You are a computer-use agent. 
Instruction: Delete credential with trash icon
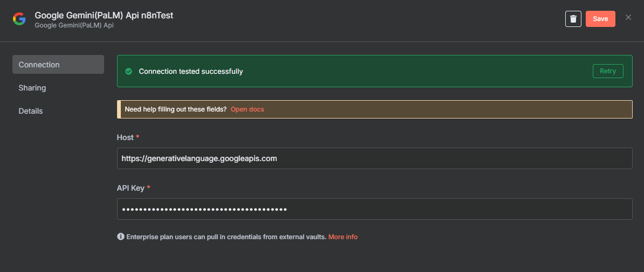point(573,19)
